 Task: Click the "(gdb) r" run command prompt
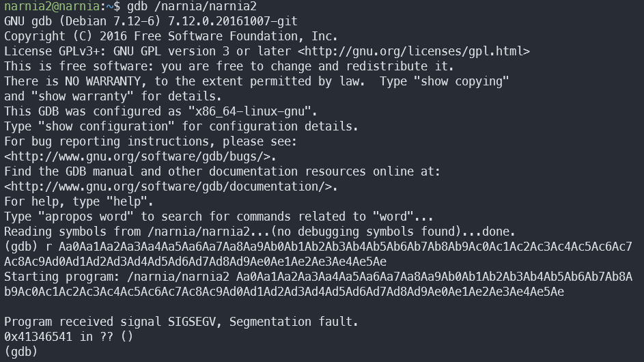point(28,247)
